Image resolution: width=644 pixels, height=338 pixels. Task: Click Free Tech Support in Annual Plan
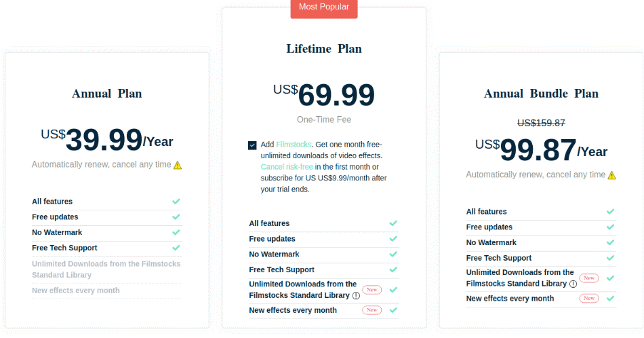point(64,248)
